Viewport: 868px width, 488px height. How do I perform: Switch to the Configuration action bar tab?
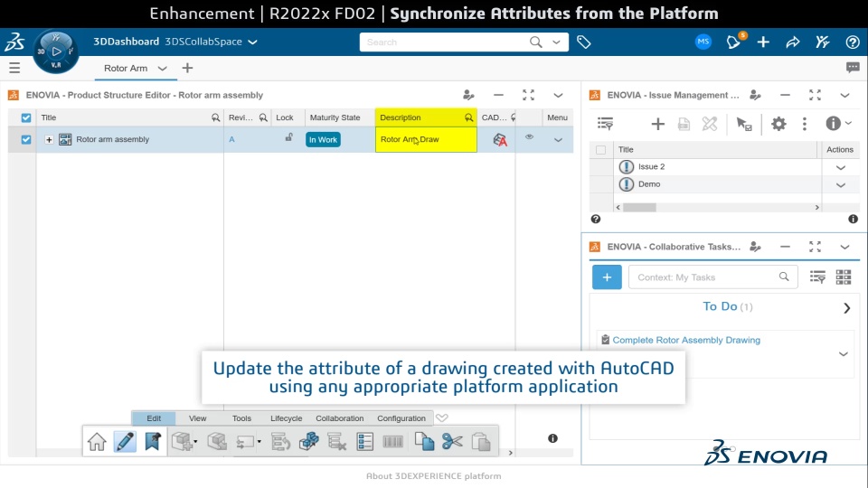[x=401, y=418]
